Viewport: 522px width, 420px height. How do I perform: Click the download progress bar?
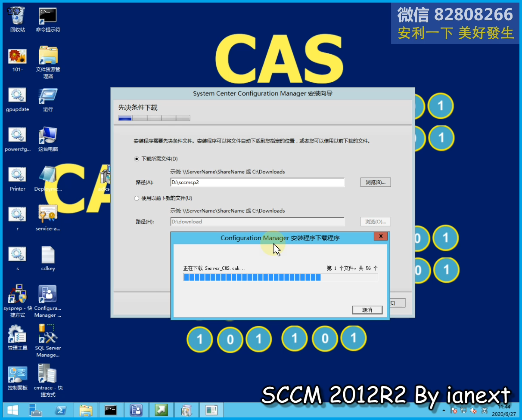tap(280, 277)
